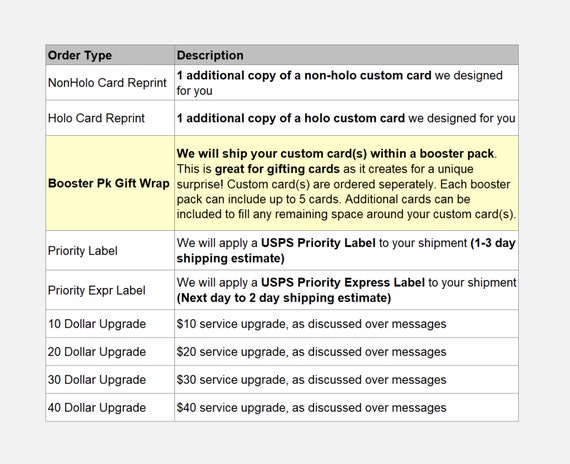Click the booster pack shipping description
570x464 pixels.
[346, 183]
